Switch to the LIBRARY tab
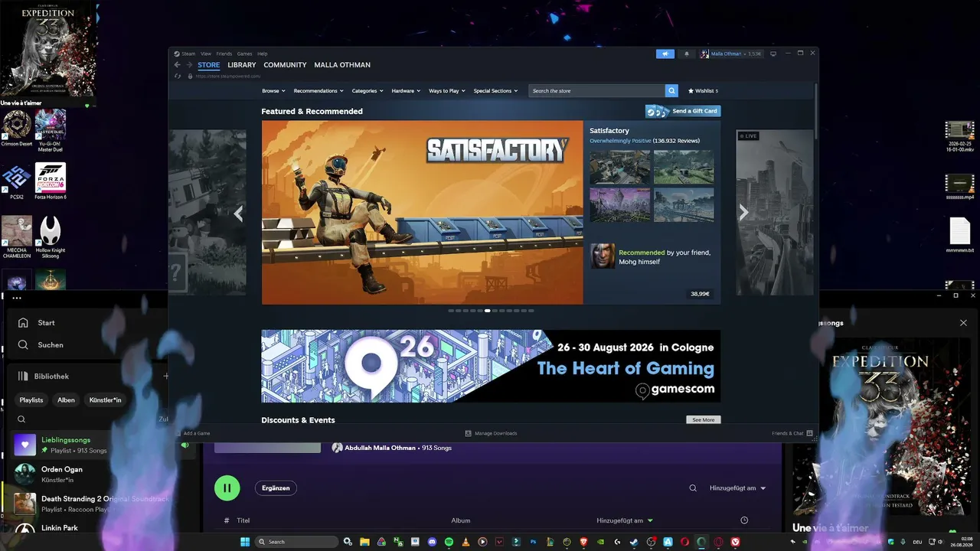Screen dimensions: 980x551 [242, 65]
